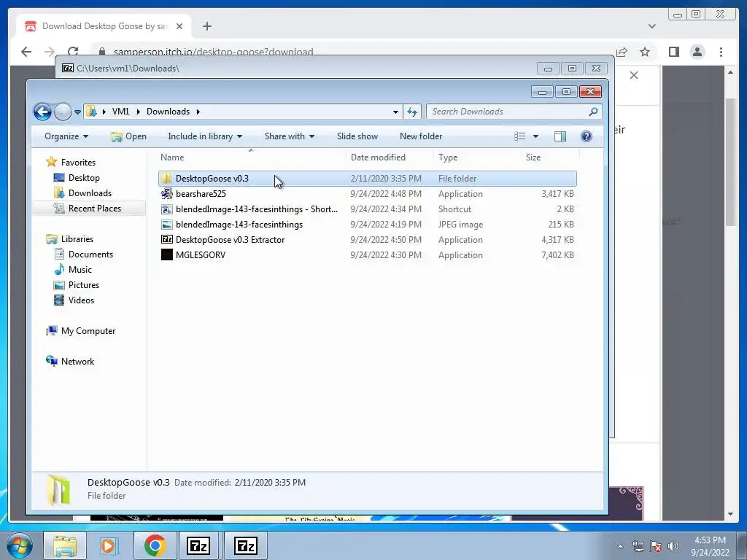The height and width of the screenshot is (560, 747).
Task: Click the MGLESGORV file name
Action: coord(201,254)
